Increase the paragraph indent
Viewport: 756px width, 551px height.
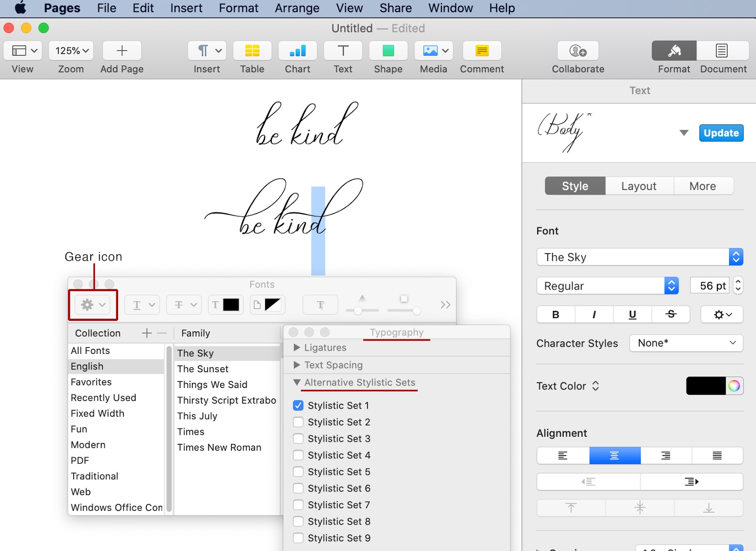pos(691,482)
